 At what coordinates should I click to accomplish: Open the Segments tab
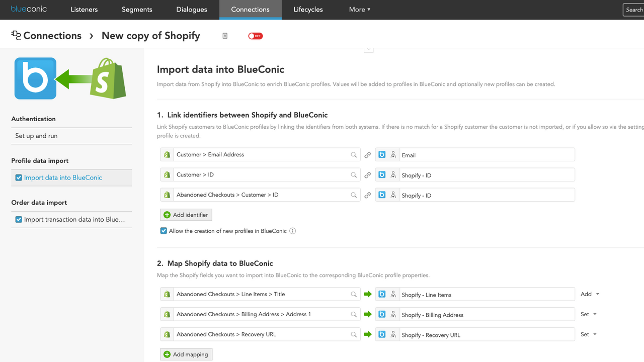(x=137, y=10)
